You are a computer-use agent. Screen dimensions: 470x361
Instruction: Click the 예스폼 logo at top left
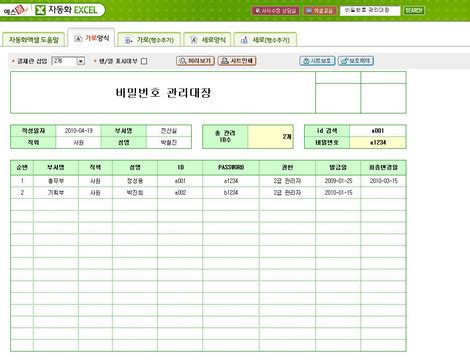15,10
